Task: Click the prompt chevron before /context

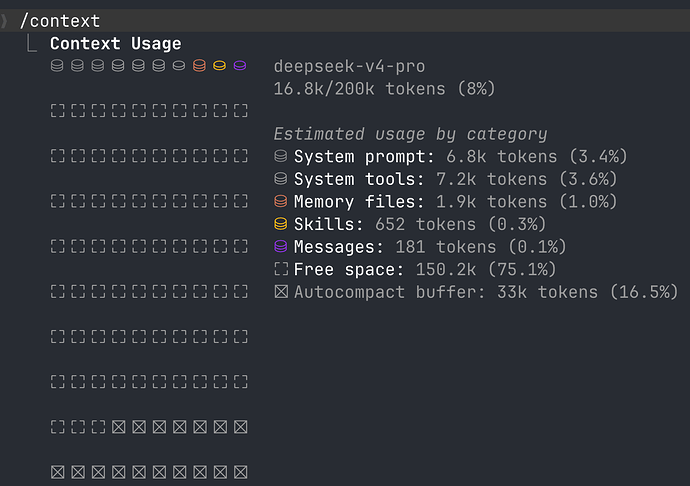Action: [4, 21]
